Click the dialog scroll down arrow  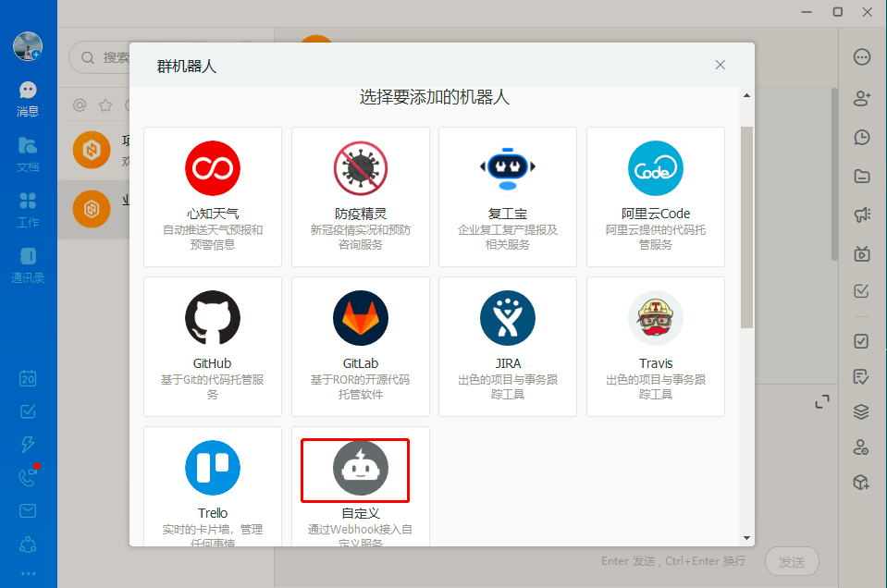point(746,538)
